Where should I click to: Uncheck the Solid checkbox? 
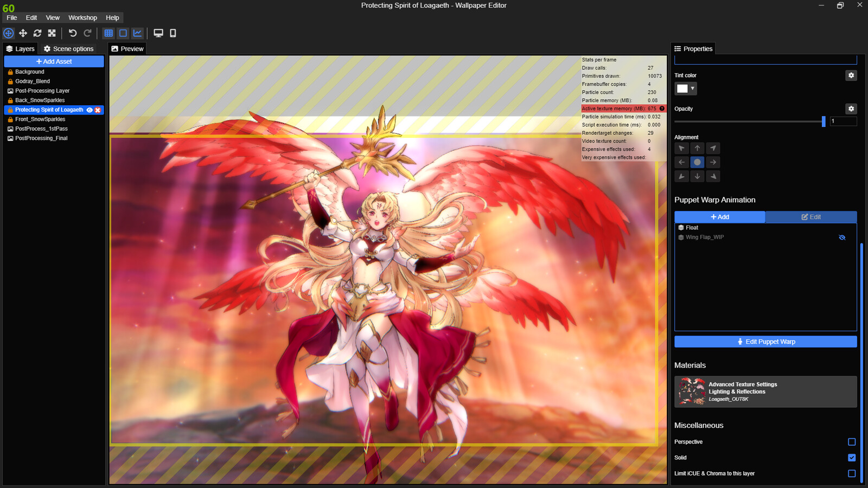click(852, 458)
